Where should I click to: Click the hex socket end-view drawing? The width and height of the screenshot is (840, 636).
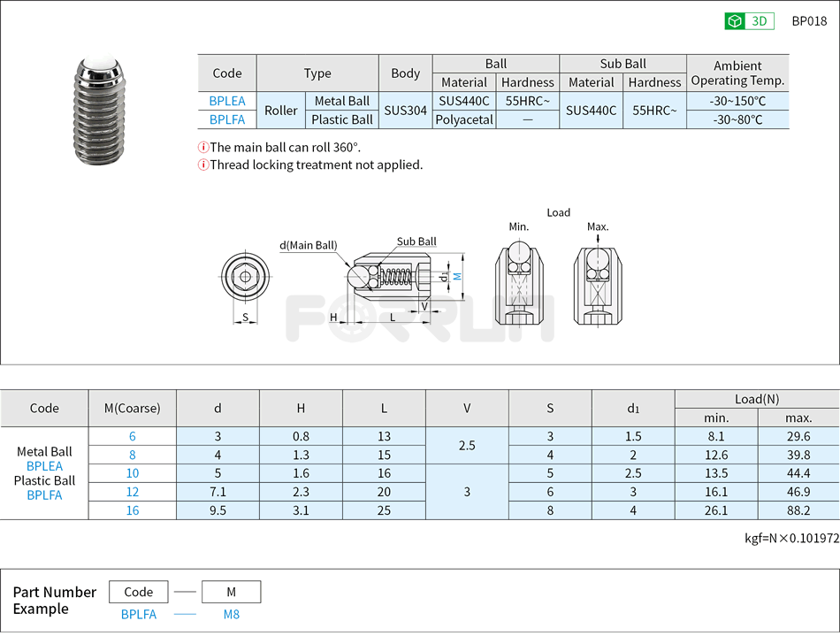pyautogui.click(x=245, y=277)
